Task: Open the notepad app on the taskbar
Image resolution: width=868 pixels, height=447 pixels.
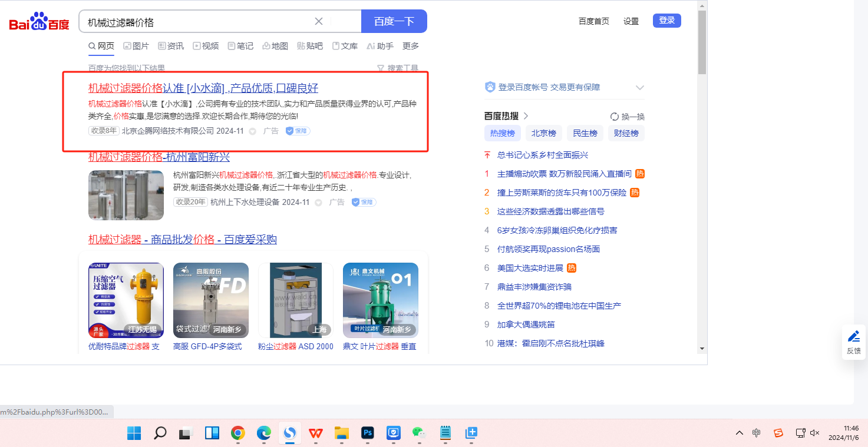Action: (x=445, y=433)
